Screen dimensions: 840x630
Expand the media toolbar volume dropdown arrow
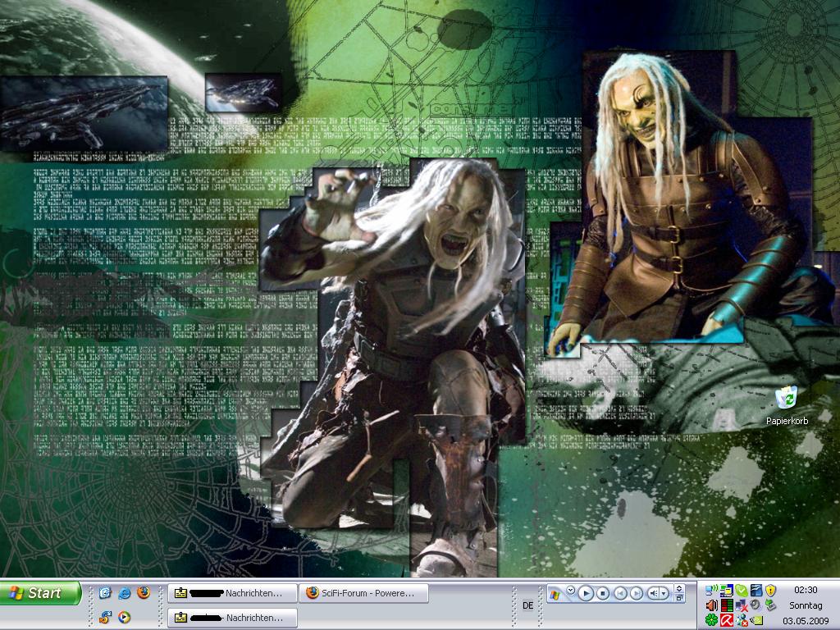pos(664,593)
